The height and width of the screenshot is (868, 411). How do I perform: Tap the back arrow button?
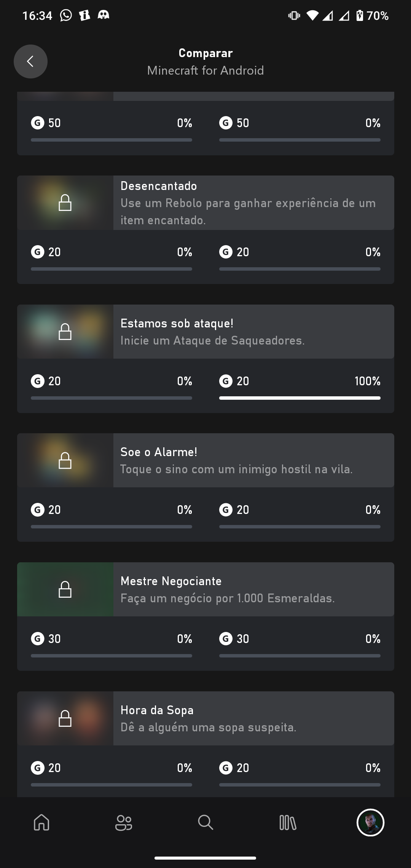click(x=30, y=61)
